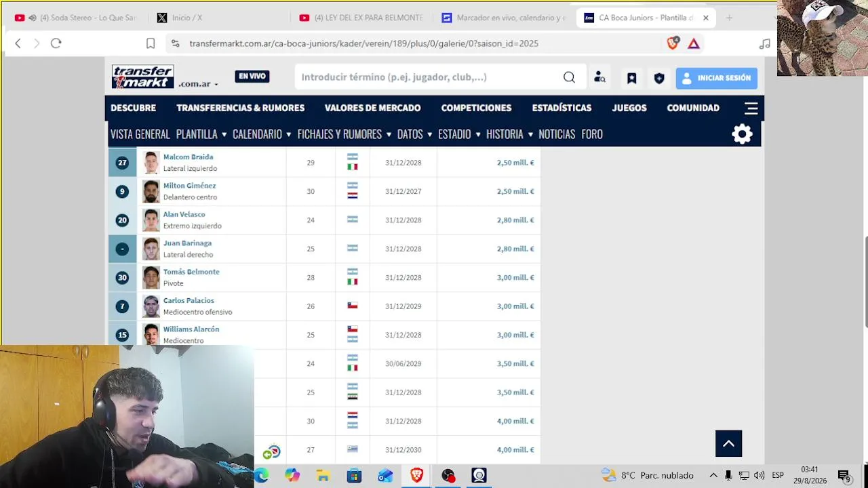The height and width of the screenshot is (488, 868).
Task: Click the volume icon in system tray
Action: [x=759, y=475]
